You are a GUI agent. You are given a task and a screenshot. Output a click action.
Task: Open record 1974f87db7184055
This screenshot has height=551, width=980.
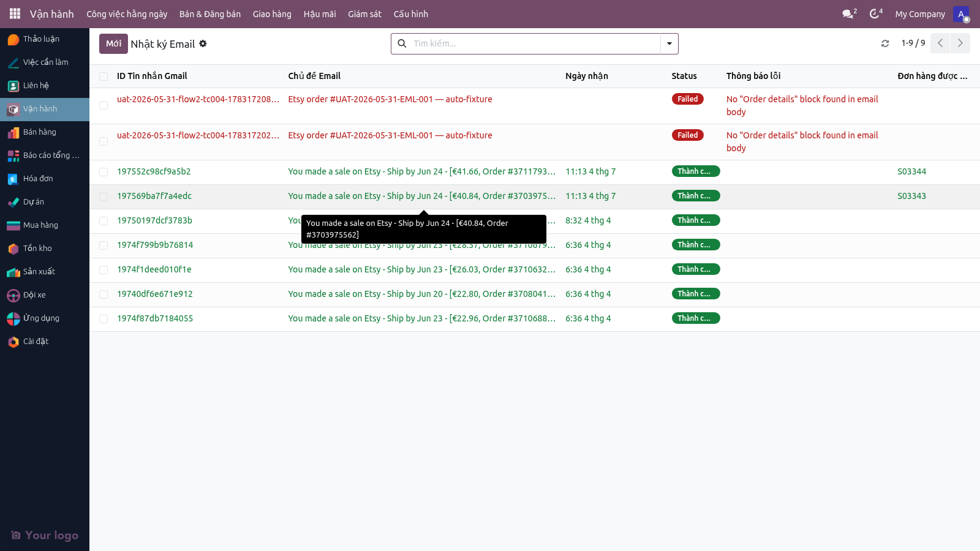[155, 318]
